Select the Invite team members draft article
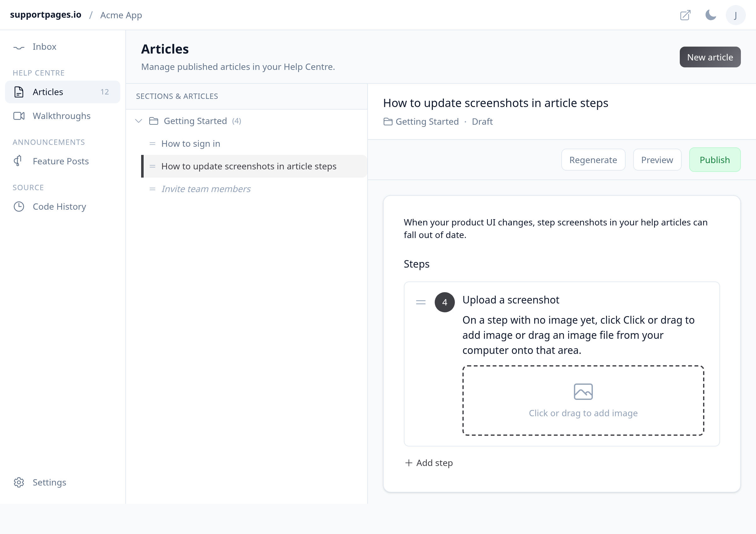 254,189
